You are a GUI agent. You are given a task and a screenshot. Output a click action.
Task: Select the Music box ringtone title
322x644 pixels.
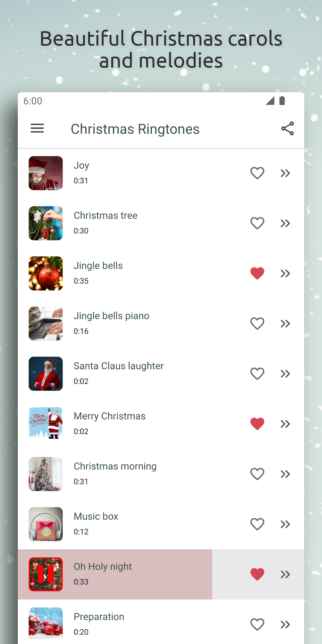96,516
